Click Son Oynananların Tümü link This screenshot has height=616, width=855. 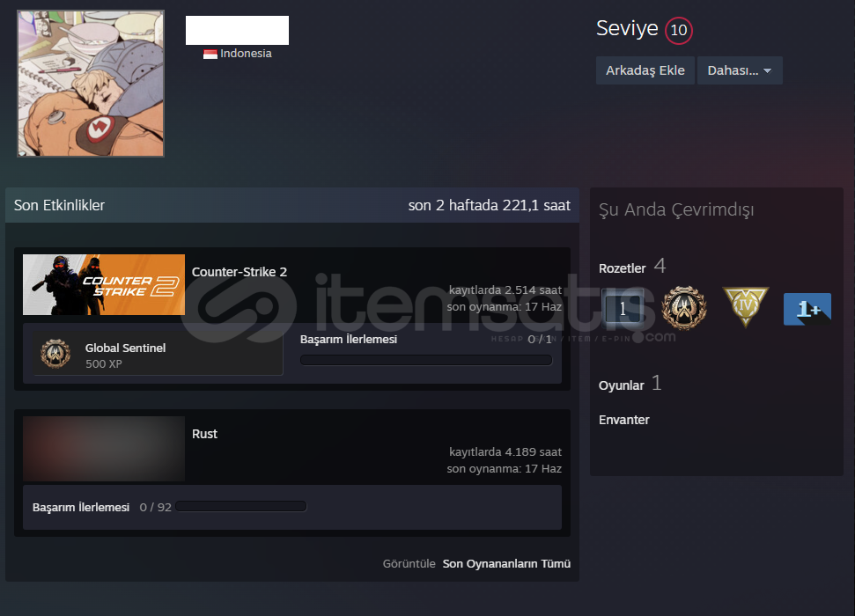click(x=506, y=564)
